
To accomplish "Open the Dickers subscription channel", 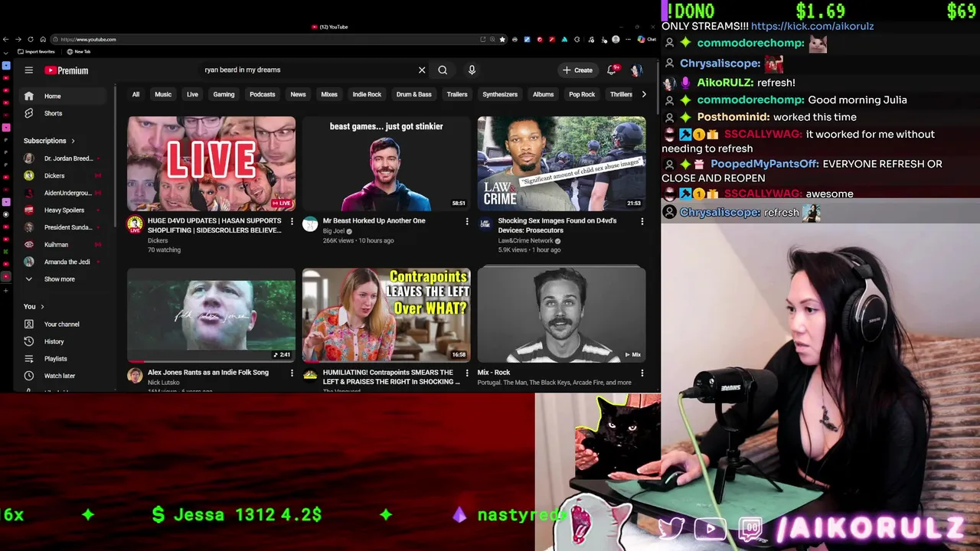I will [64, 176].
